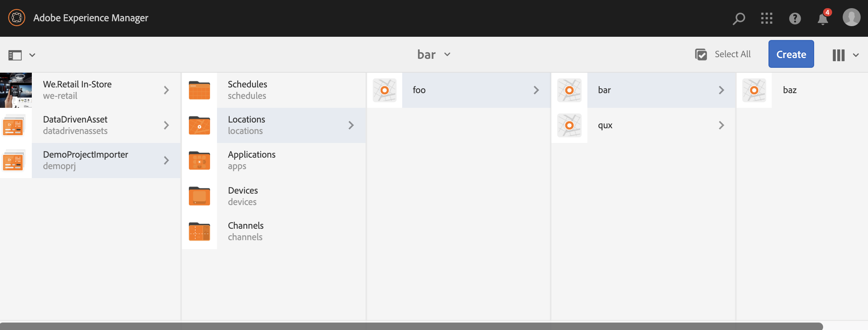Click the 'demoprj' subtitle text

coord(60,166)
